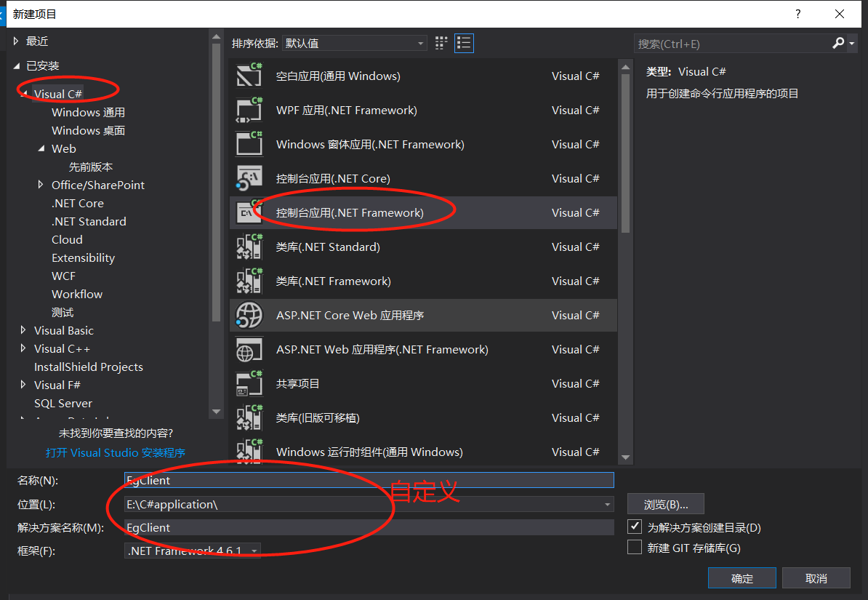This screenshot has height=600, width=868.
Task: Open the help question mark button
Action: [x=797, y=14]
